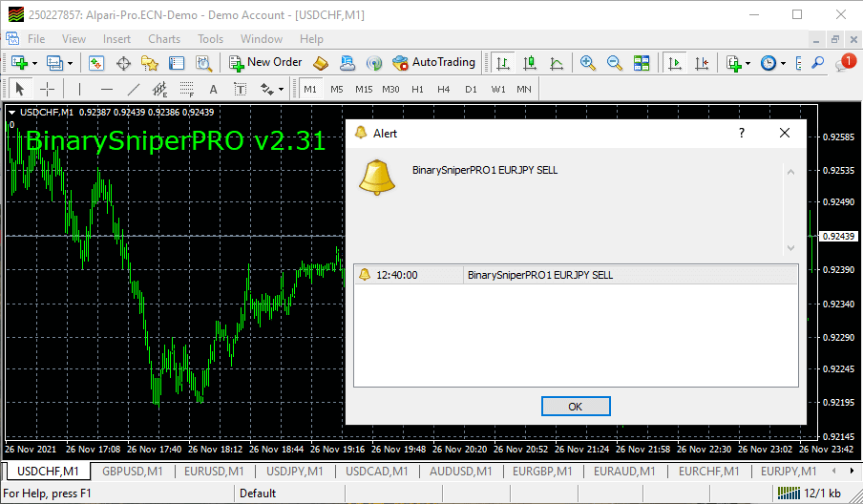The width and height of the screenshot is (863, 504).
Task: Zoom out on the chart
Action: pyautogui.click(x=614, y=63)
